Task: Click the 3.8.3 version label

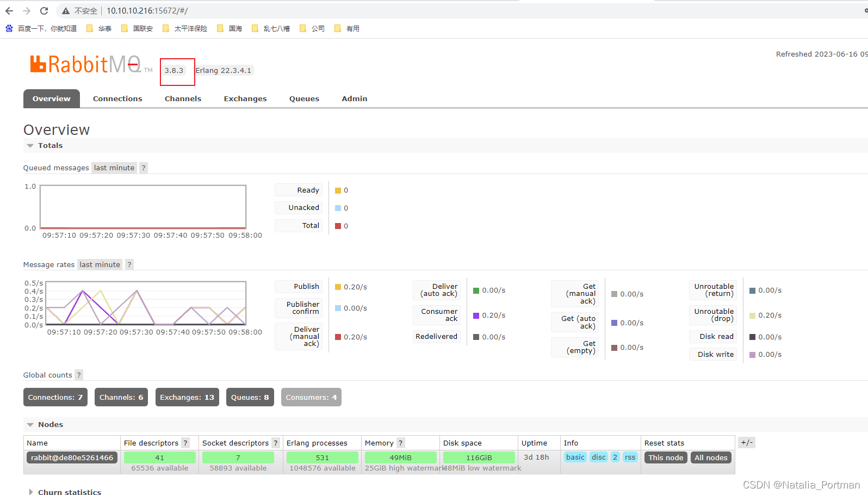Action: coord(174,70)
